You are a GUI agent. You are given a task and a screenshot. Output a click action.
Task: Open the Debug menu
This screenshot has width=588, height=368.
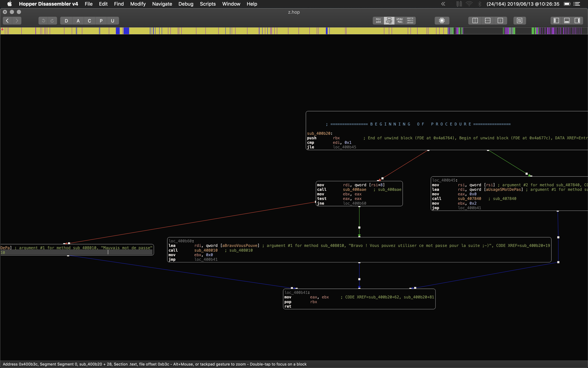(186, 4)
